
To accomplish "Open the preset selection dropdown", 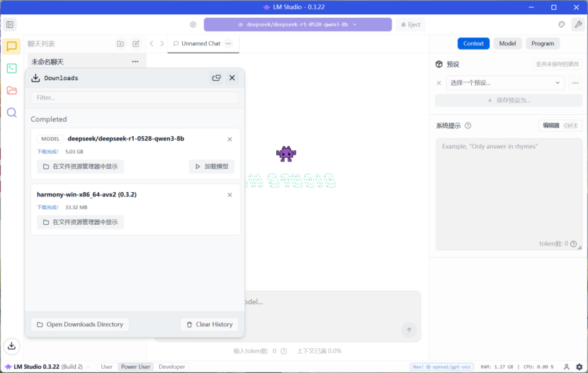I will [506, 83].
